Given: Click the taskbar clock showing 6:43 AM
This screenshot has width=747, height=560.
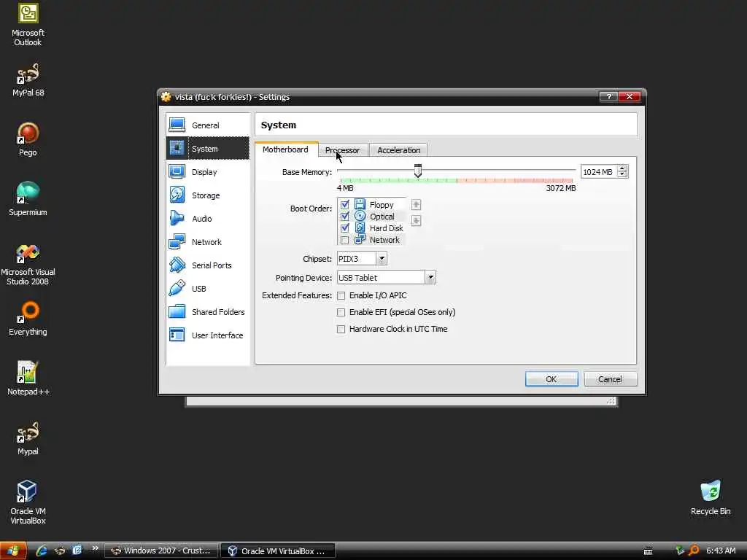Looking at the screenshot, I should 721,551.
